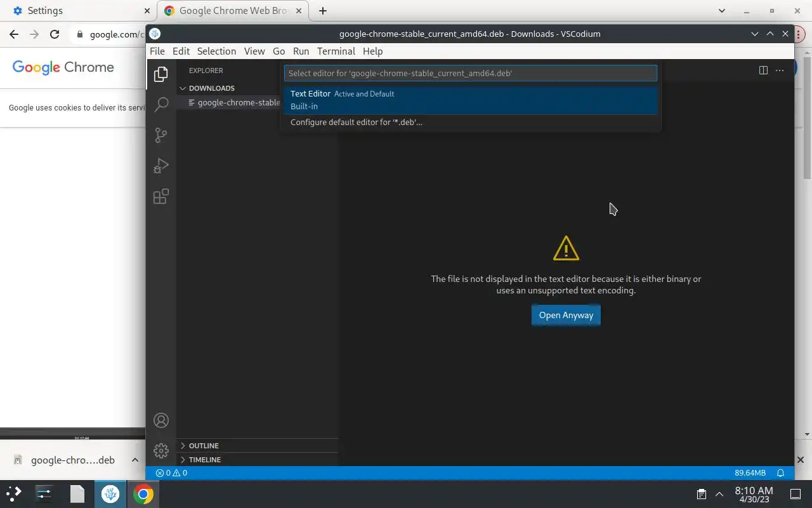Click the VSCodium window logo icon
Viewport: 812px width, 508px height.
[x=155, y=34]
